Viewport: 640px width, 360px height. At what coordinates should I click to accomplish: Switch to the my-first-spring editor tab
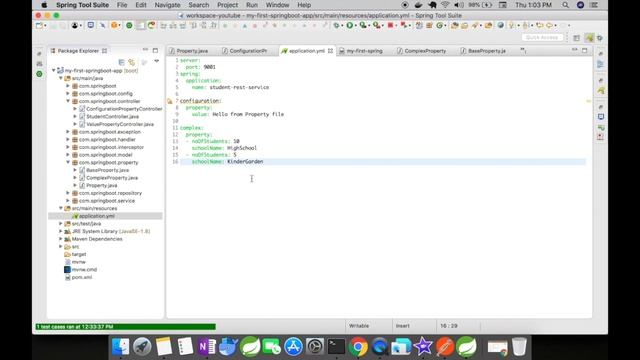coord(364,51)
